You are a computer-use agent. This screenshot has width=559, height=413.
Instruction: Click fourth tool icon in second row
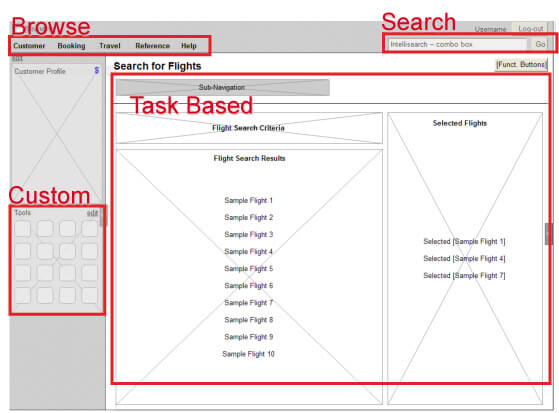pyautogui.click(x=89, y=251)
